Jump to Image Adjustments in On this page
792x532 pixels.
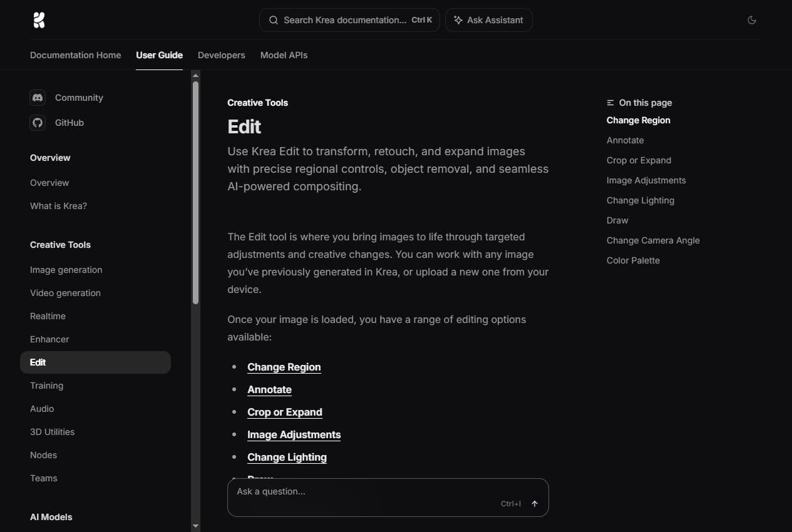click(646, 180)
